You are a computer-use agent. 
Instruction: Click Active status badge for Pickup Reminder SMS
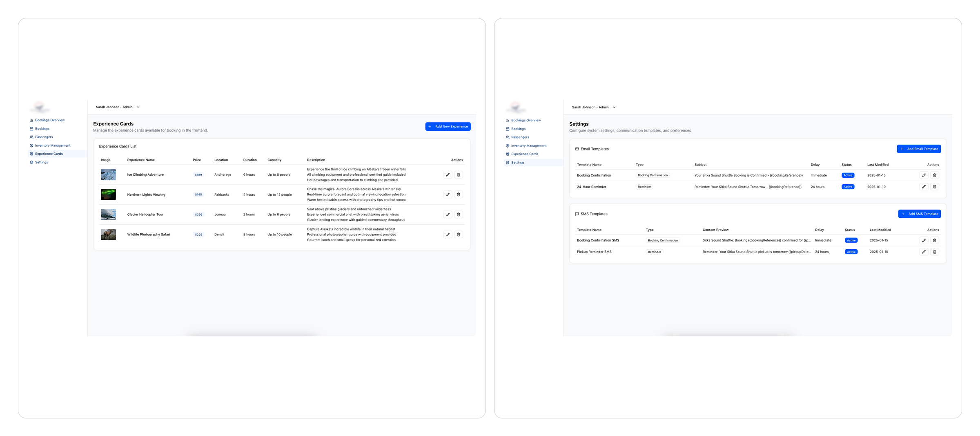coord(851,252)
